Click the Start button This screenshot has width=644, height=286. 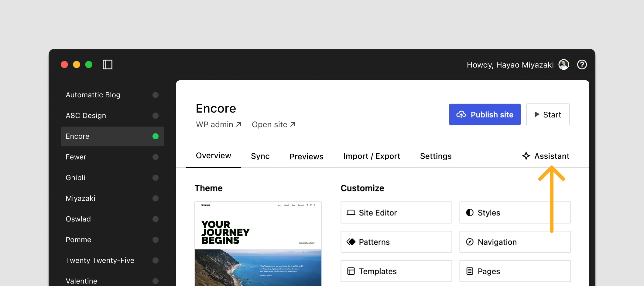coord(548,114)
